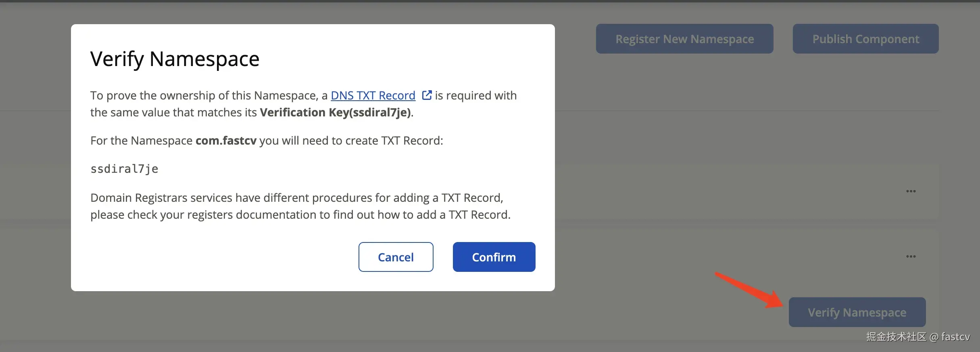
Task: Click the Verify Namespace dialog heading
Action: pos(175,59)
